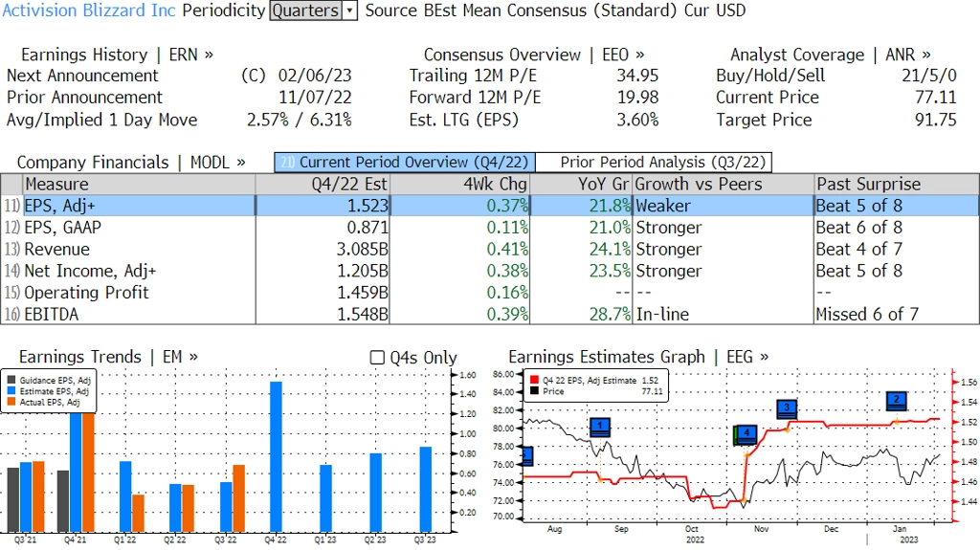Click Trailing 12M P/E value 34.95
980x550 pixels.
(637, 75)
